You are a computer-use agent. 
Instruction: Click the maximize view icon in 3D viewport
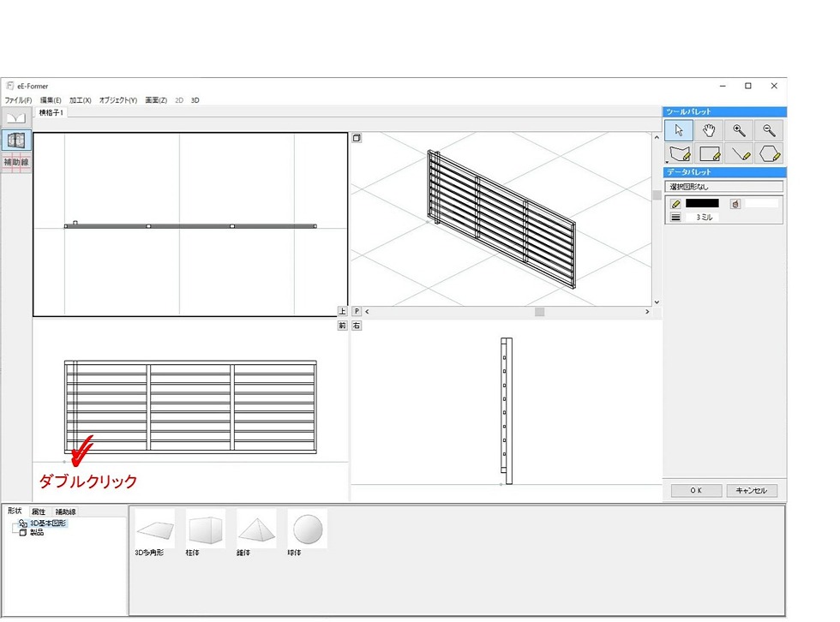tap(357, 138)
